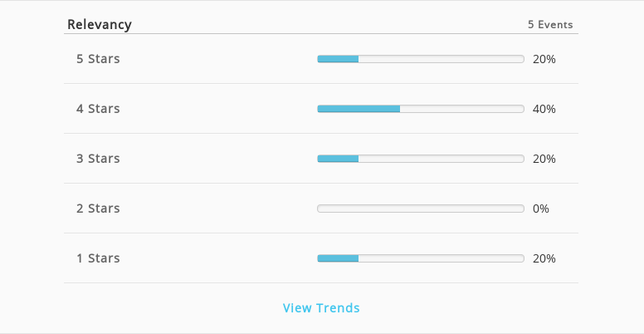Click the 1 Stars progress bar
This screenshot has width=644, height=334.
click(x=421, y=258)
